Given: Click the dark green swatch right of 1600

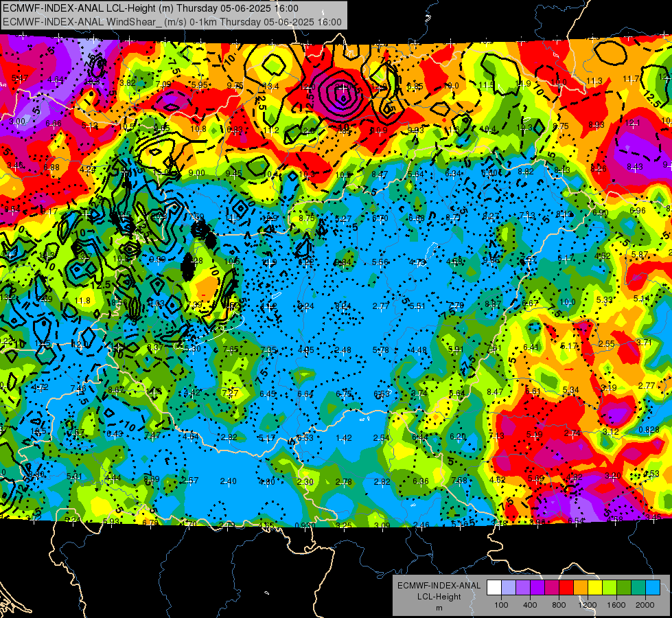Looking at the screenshot, I should [x=624, y=588].
